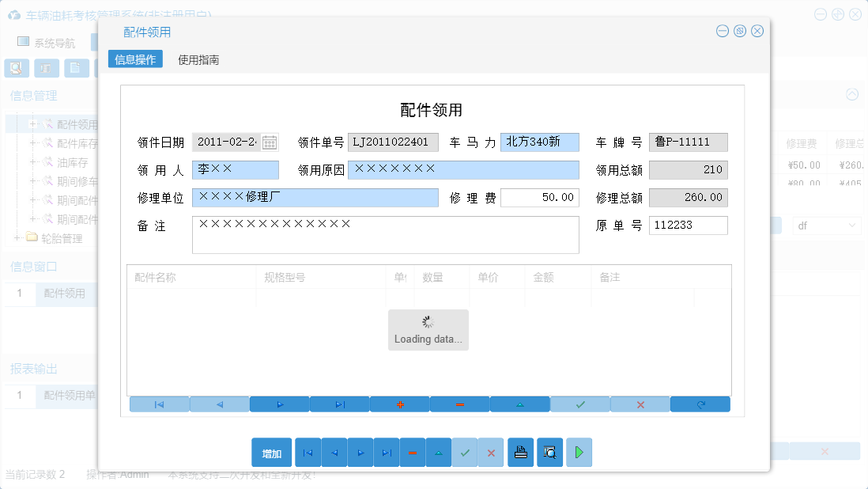Delete the current row using the red minus icon
This screenshot has height=489, width=868.
(459, 404)
